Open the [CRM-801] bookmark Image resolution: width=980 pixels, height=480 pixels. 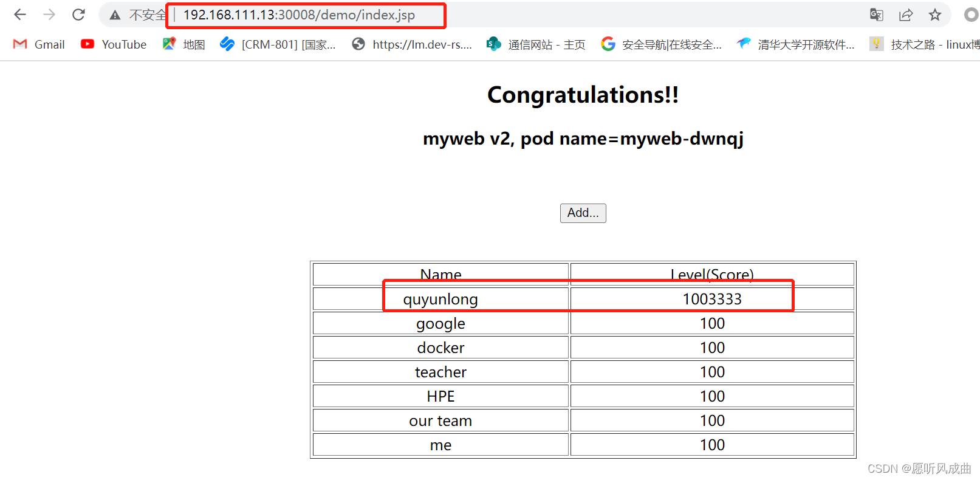pos(278,44)
